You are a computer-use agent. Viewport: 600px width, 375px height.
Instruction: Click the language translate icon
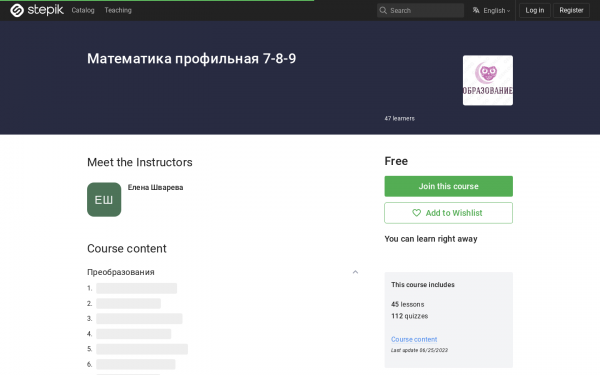pyautogui.click(x=476, y=10)
